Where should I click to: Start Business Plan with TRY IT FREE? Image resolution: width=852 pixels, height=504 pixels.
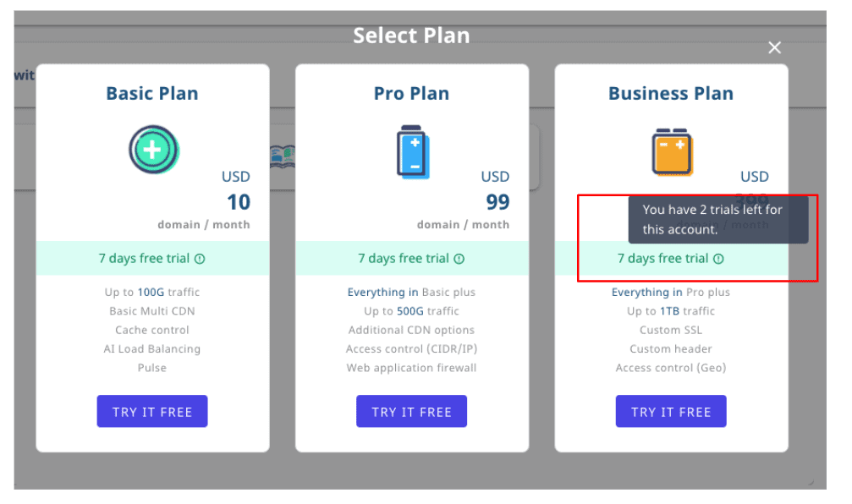[670, 412]
